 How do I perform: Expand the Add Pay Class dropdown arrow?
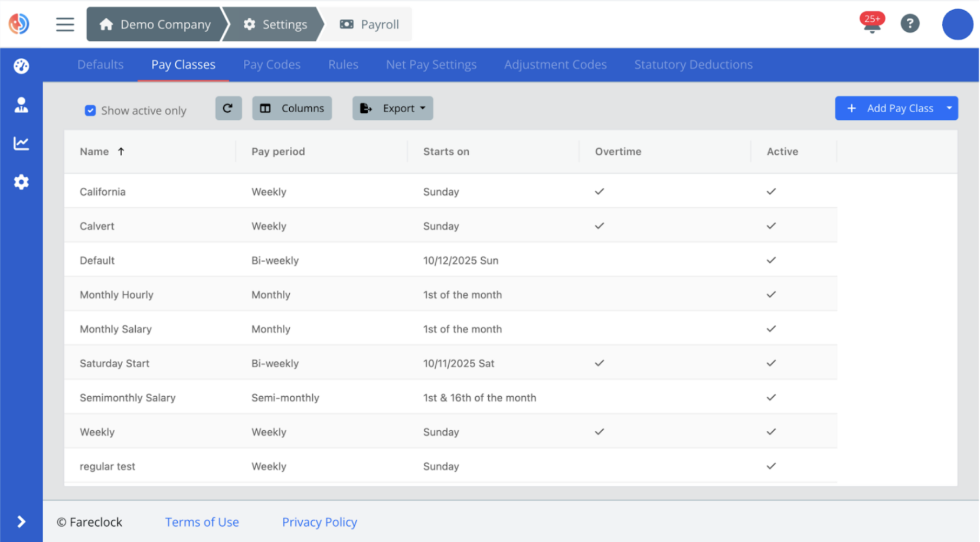point(948,108)
